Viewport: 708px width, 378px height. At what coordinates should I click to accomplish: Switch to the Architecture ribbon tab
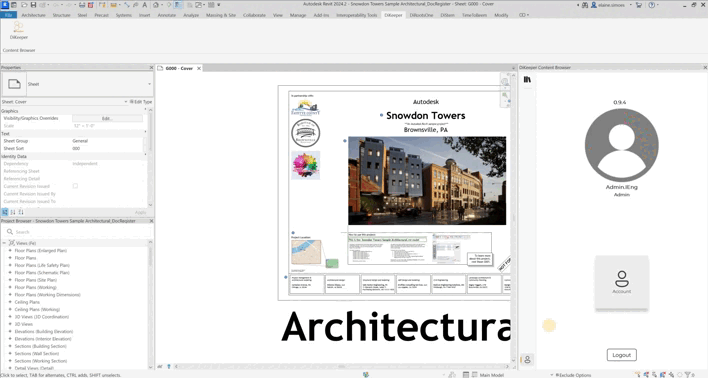click(33, 15)
